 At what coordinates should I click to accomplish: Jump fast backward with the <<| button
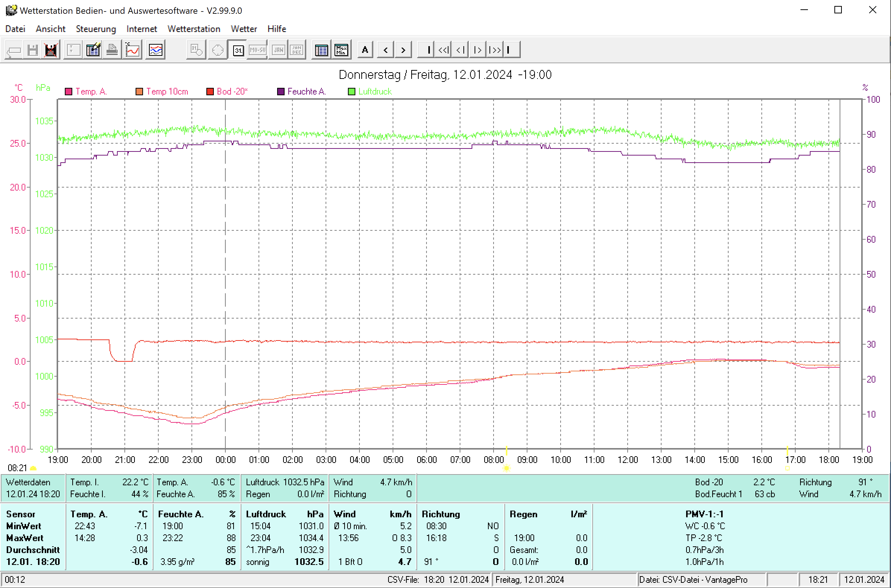coord(443,50)
